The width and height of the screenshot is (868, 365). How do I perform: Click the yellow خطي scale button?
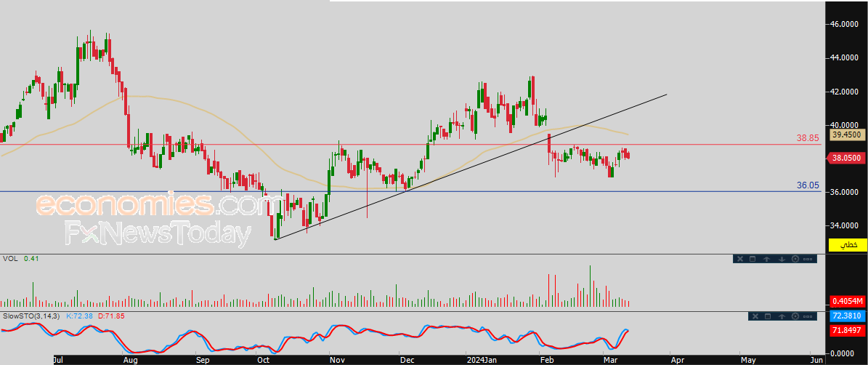847,244
